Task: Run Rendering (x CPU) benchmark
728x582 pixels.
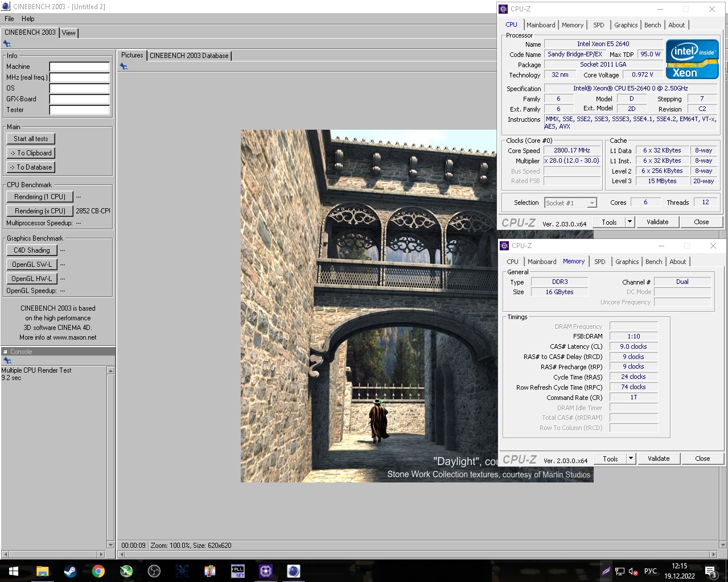Action: [x=40, y=211]
